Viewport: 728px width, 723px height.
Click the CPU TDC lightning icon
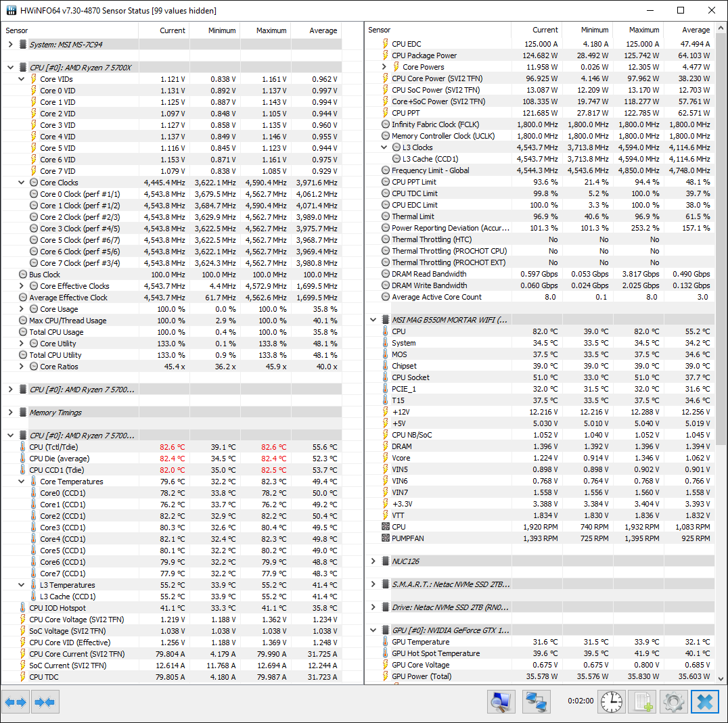[x=23, y=677]
